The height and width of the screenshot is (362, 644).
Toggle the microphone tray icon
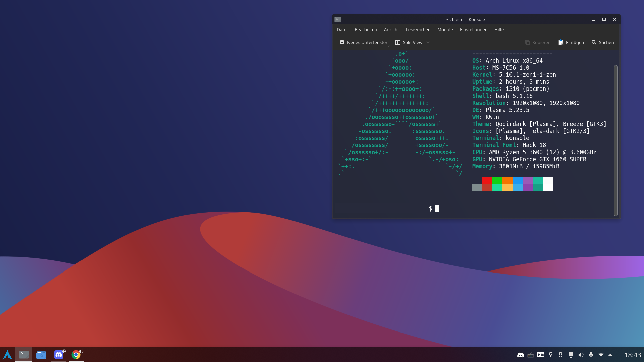(591, 355)
